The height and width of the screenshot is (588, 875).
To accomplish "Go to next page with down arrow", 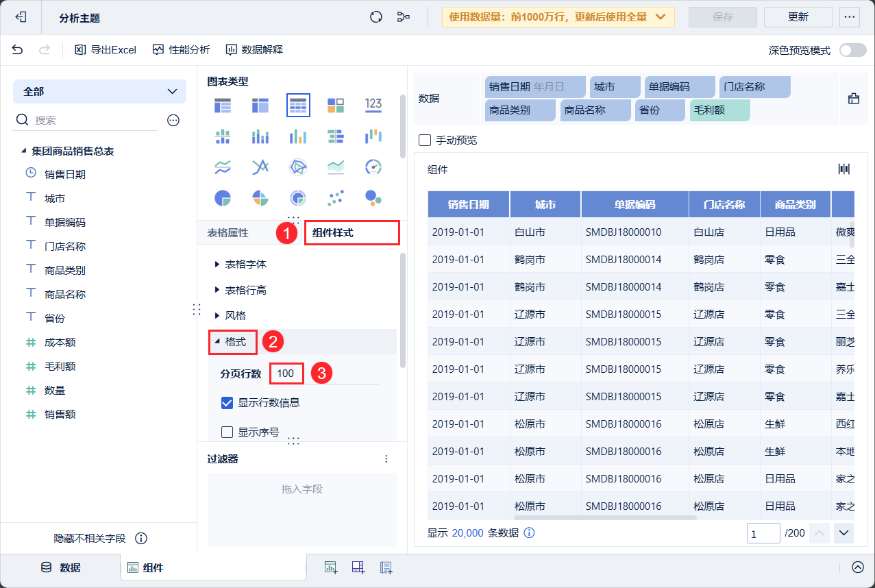I will (844, 532).
